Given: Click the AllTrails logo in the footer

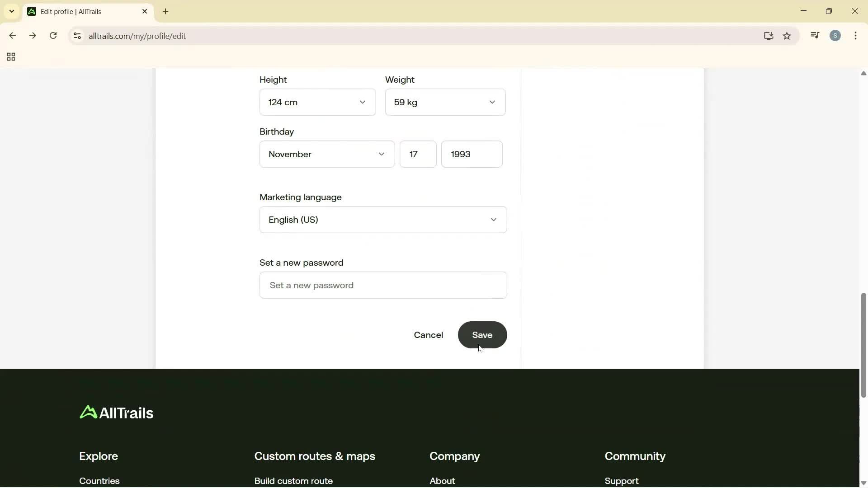Looking at the screenshot, I should click(117, 412).
